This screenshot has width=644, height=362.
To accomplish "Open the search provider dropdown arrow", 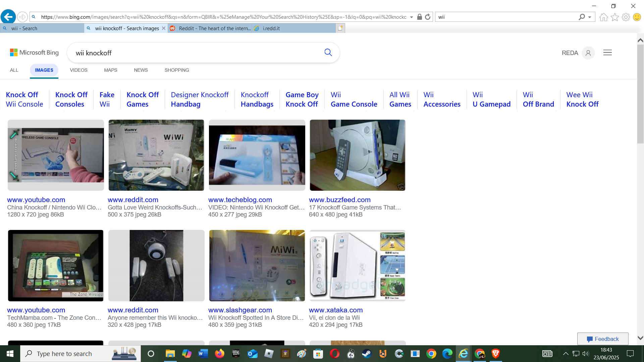I will pyautogui.click(x=590, y=17).
